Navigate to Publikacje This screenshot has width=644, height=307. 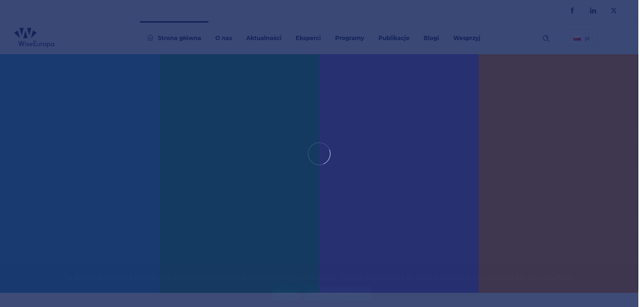394,38
